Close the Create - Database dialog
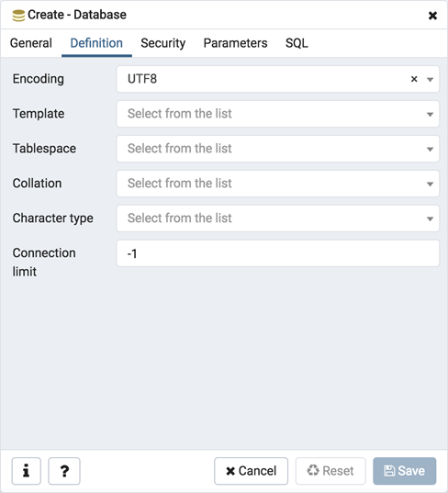The width and height of the screenshot is (448, 493). [432, 16]
